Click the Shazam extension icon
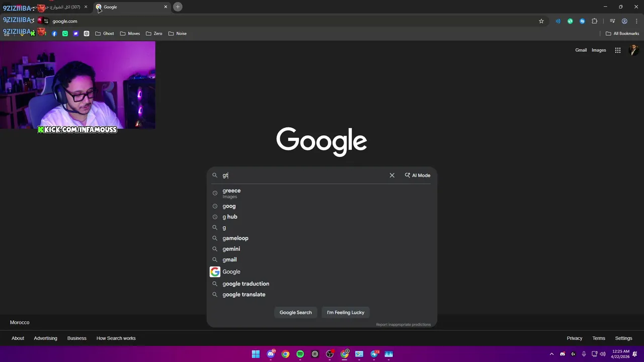Screen dimensions: 644x362 tap(582, 21)
